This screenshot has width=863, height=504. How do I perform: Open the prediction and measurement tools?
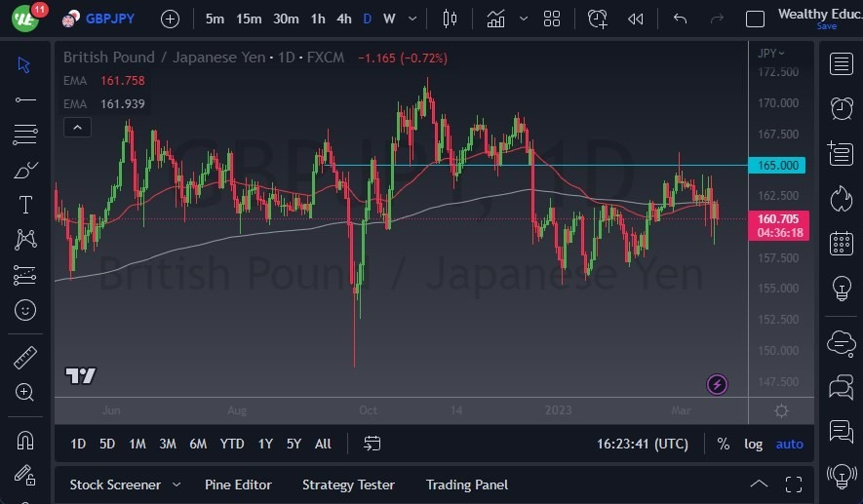coord(25,275)
